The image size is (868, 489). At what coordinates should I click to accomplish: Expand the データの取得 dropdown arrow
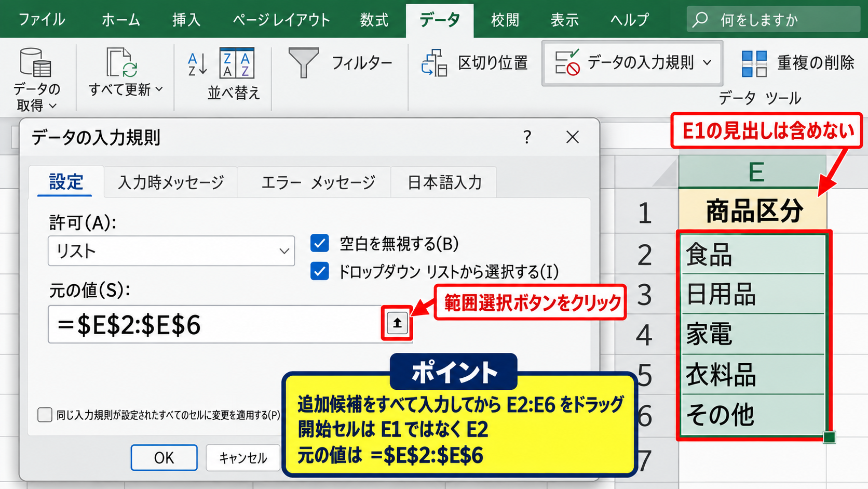tap(52, 106)
